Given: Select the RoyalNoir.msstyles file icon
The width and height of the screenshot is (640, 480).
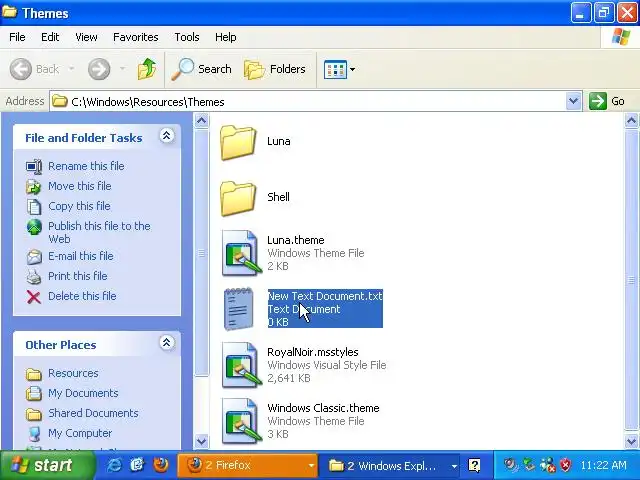Looking at the screenshot, I should coord(241,365).
